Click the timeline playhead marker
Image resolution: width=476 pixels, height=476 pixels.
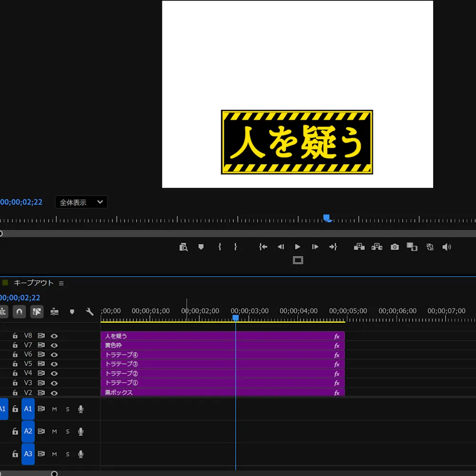(235, 318)
